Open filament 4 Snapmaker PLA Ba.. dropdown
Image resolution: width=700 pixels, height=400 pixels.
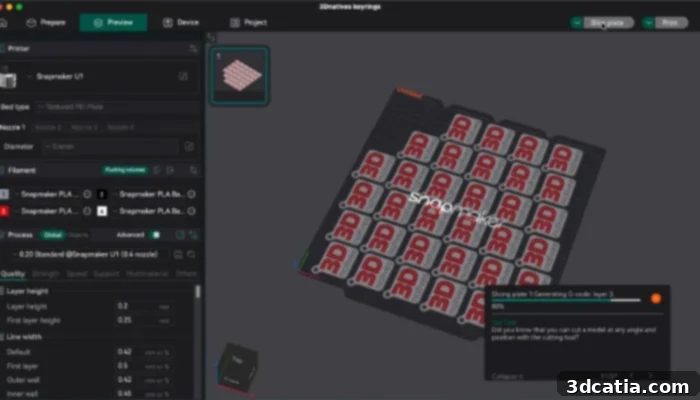pos(149,211)
